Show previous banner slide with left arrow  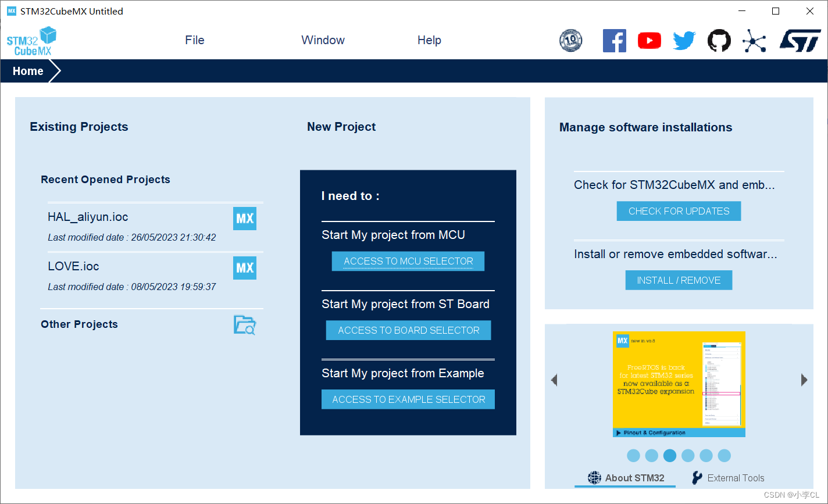coord(554,380)
